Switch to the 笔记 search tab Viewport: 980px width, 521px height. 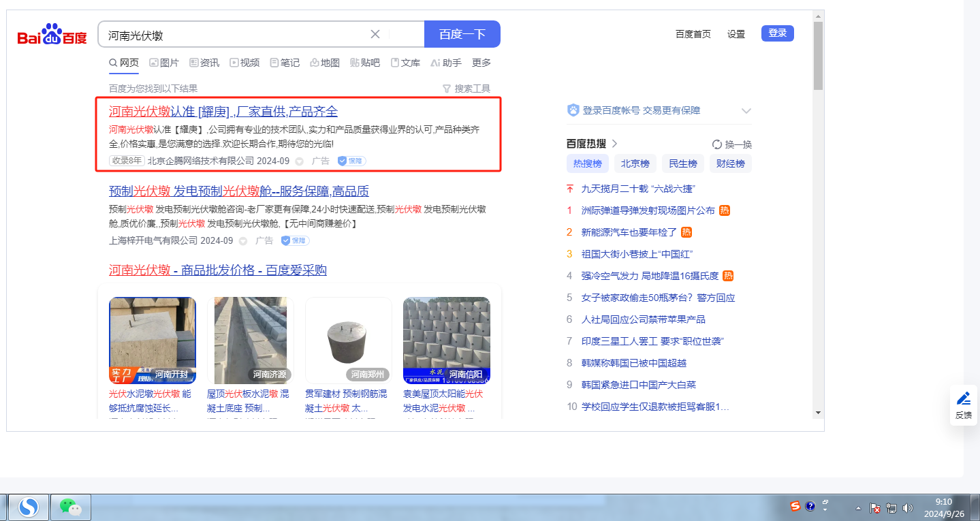(x=285, y=63)
